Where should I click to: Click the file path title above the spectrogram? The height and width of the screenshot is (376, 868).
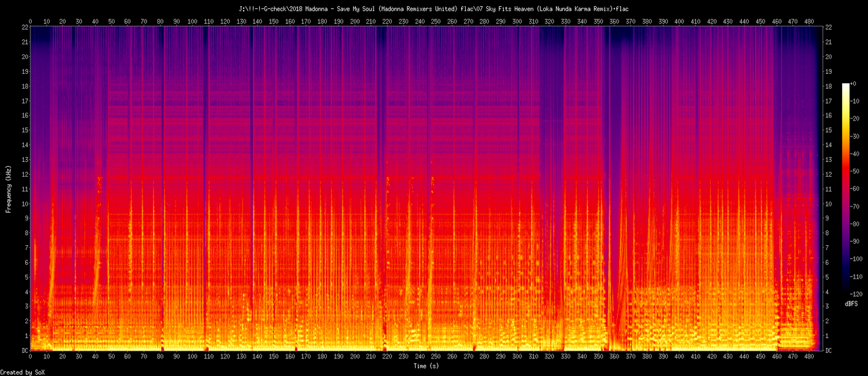point(434,9)
